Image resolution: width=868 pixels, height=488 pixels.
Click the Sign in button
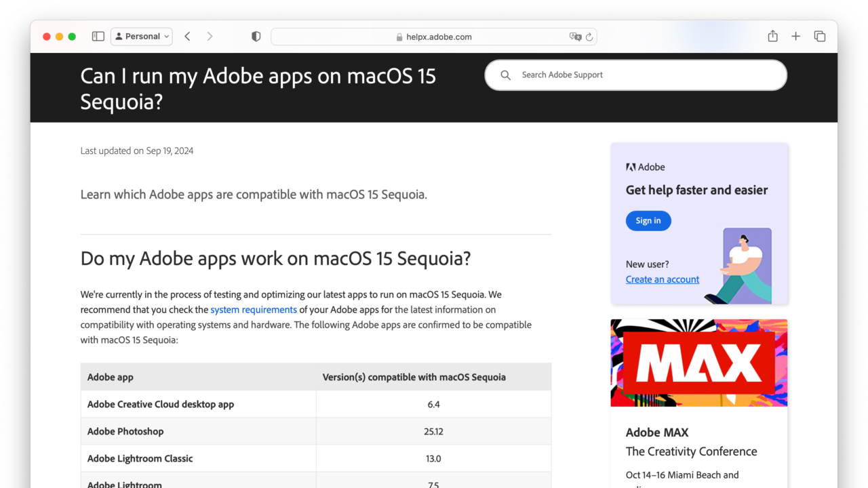pos(648,220)
